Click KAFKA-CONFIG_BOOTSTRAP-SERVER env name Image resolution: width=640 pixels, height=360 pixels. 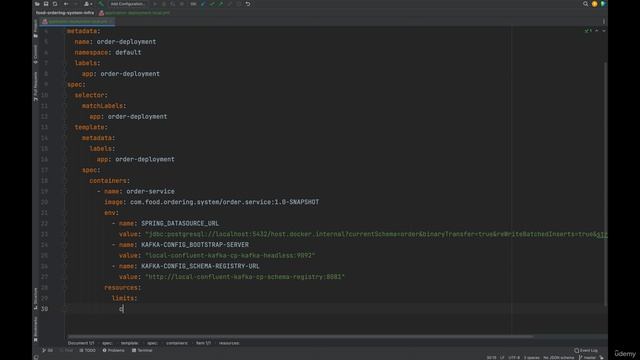(195, 245)
